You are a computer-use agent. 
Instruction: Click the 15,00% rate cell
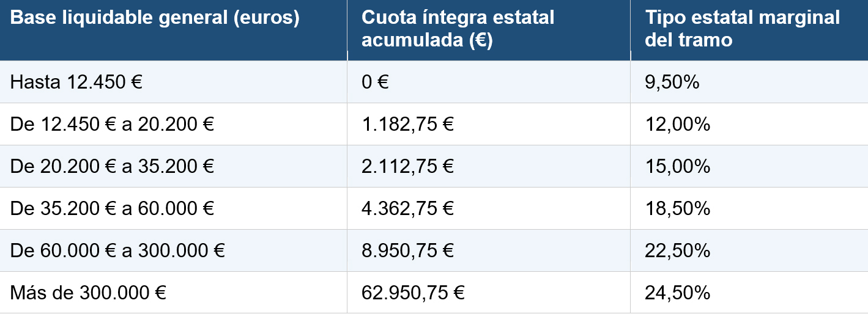677,166
